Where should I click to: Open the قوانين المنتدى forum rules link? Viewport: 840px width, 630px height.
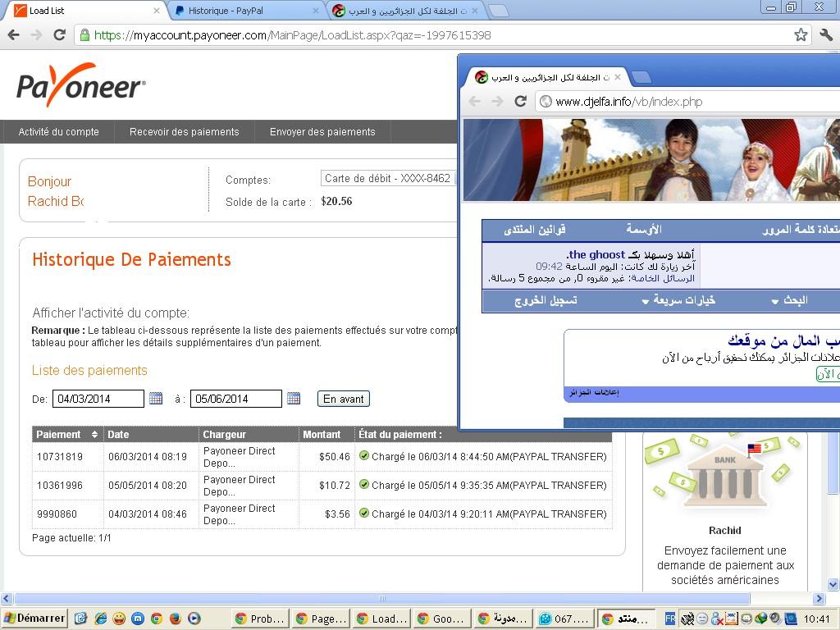coord(535,230)
